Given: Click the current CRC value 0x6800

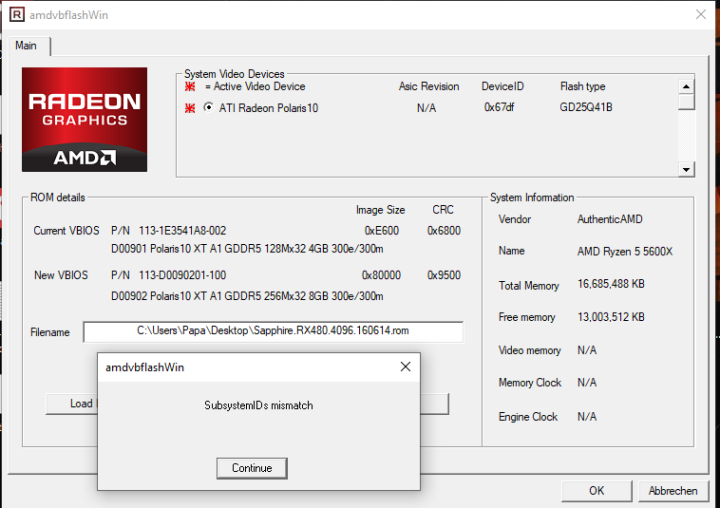Looking at the screenshot, I should coord(444,231).
